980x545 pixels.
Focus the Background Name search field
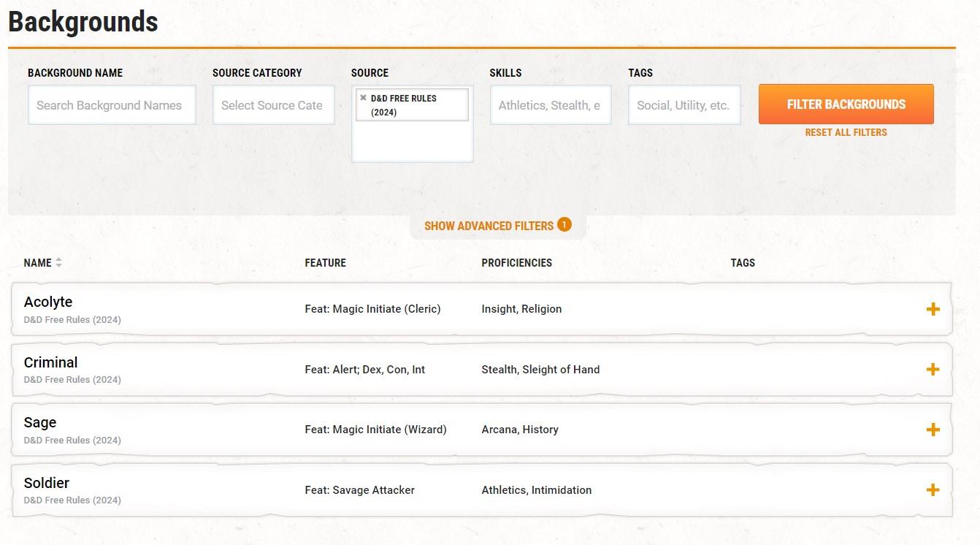[112, 105]
